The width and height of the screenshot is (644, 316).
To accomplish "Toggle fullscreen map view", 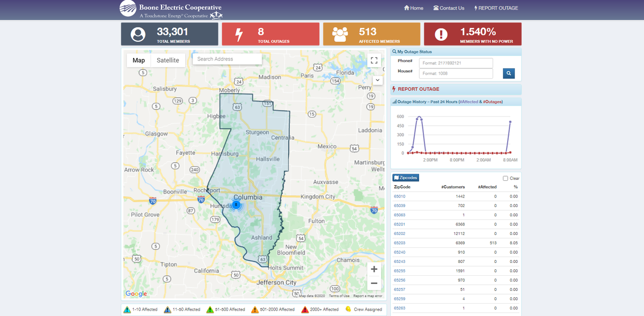I will tap(375, 60).
